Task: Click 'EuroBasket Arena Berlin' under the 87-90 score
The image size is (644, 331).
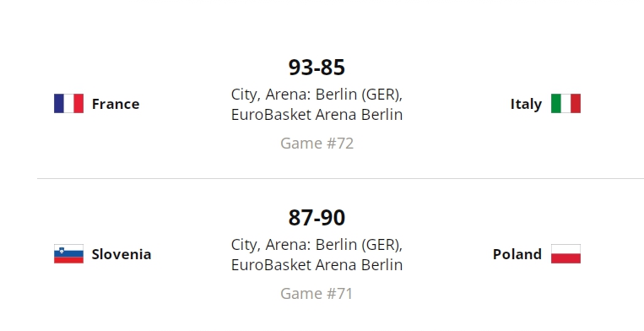Action: (317, 265)
